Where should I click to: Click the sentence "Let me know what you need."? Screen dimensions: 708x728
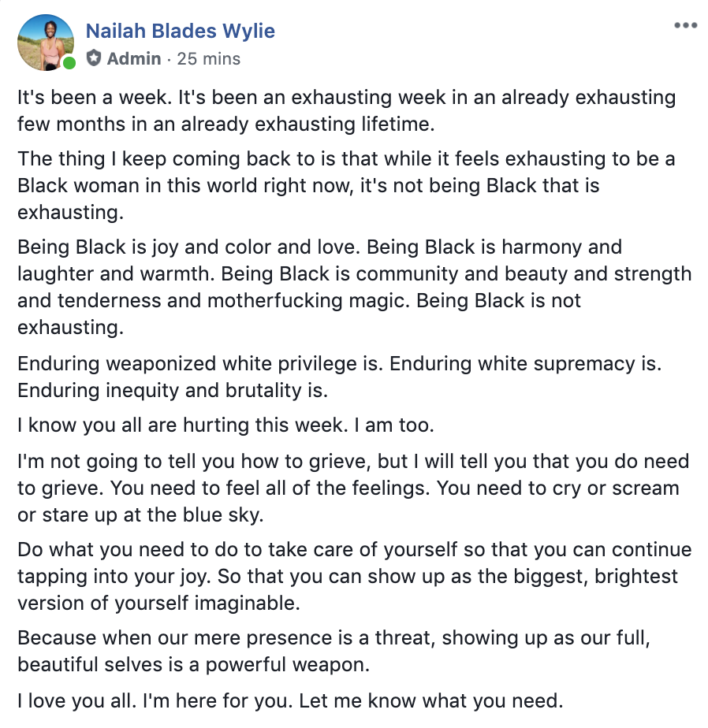pos(431,700)
